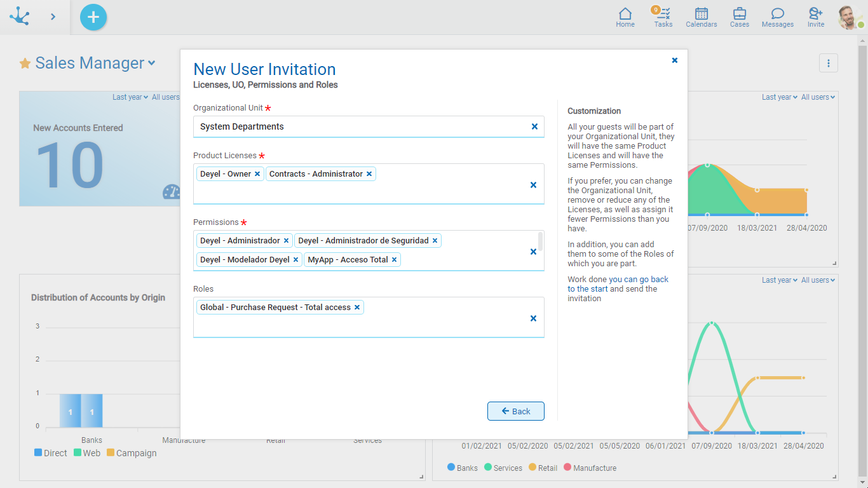The image size is (868, 488).
Task: Click the Back button
Action: click(515, 411)
